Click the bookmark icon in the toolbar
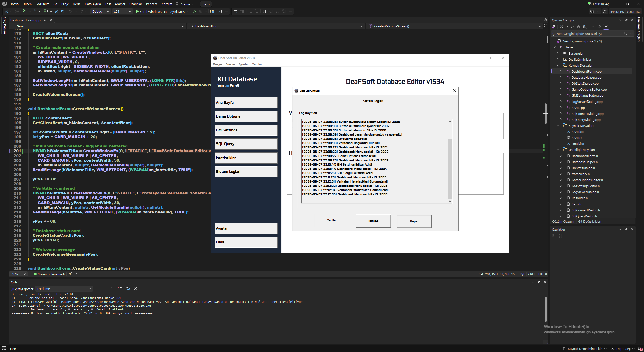This screenshot has width=644, height=352. pos(264,11)
